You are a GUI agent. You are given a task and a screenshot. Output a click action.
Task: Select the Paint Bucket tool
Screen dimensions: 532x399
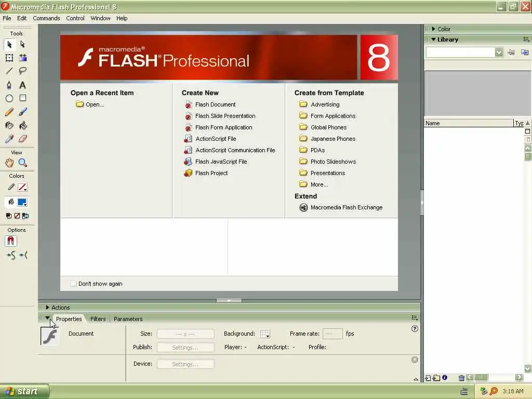(x=23, y=126)
